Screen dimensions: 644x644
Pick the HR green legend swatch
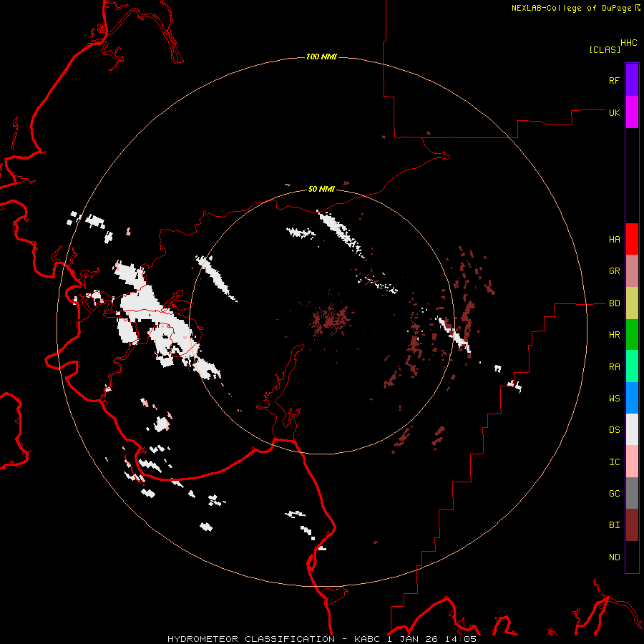pyautogui.click(x=632, y=335)
